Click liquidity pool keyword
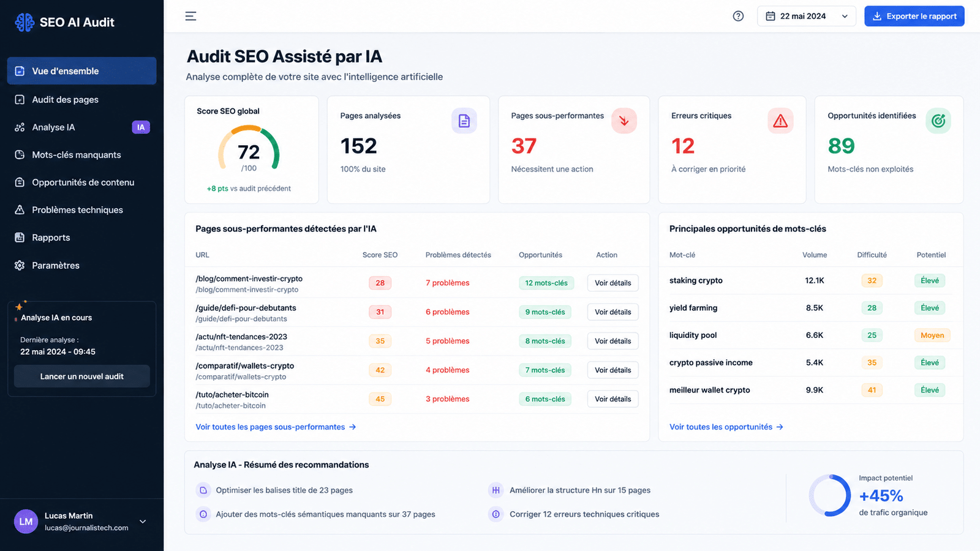The width and height of the screenshot is (980, 551). [693, 335]
